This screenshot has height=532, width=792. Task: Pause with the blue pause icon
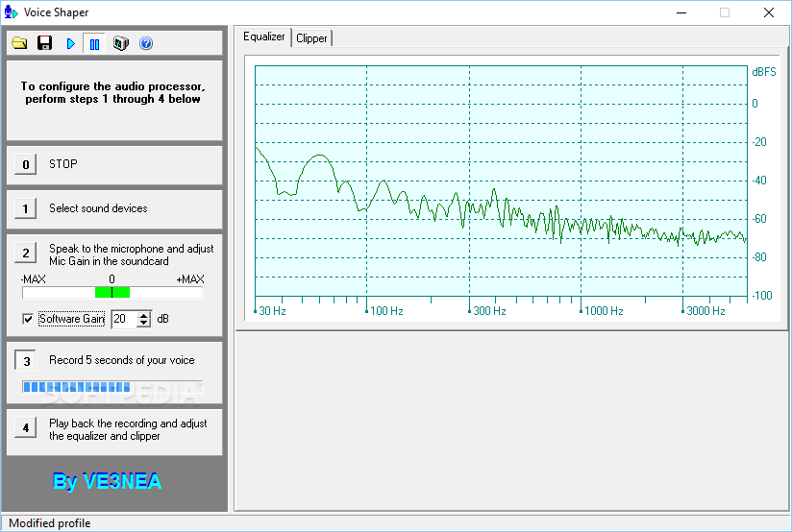coord(94,44)
